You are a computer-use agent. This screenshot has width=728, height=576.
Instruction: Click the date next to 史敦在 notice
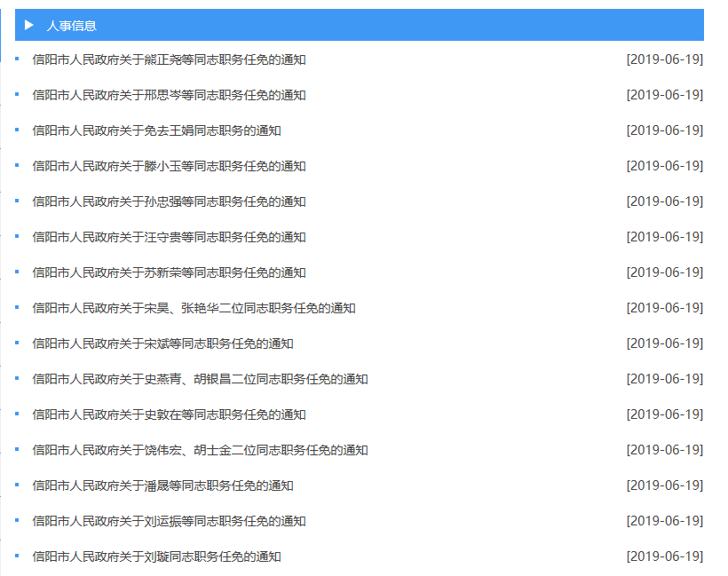tap(665, 414)
